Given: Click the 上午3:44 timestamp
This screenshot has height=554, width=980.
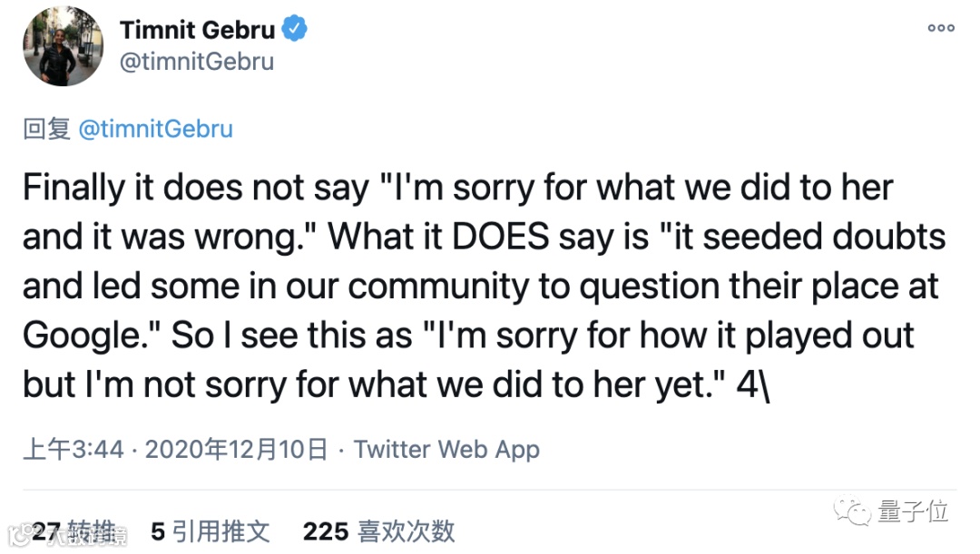Looking at the screenshot, I should (x=73, y=449).
